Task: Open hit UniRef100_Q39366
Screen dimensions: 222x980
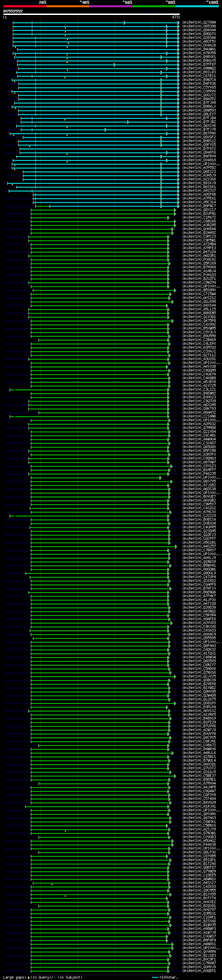Action: click(x=199, y=38)
